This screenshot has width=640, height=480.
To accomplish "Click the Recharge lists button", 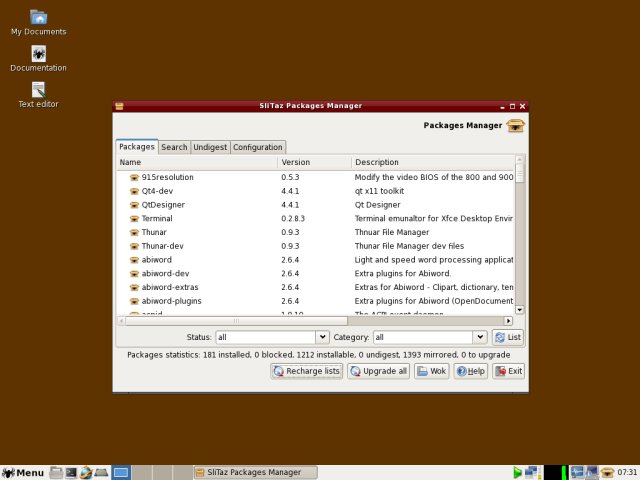I will coord(307,371).
